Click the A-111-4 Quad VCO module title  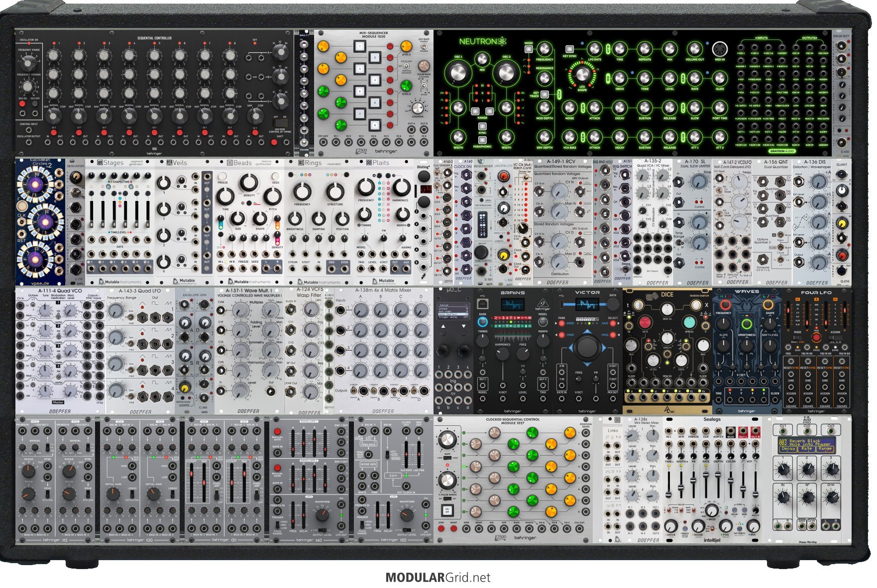[60, 291]
